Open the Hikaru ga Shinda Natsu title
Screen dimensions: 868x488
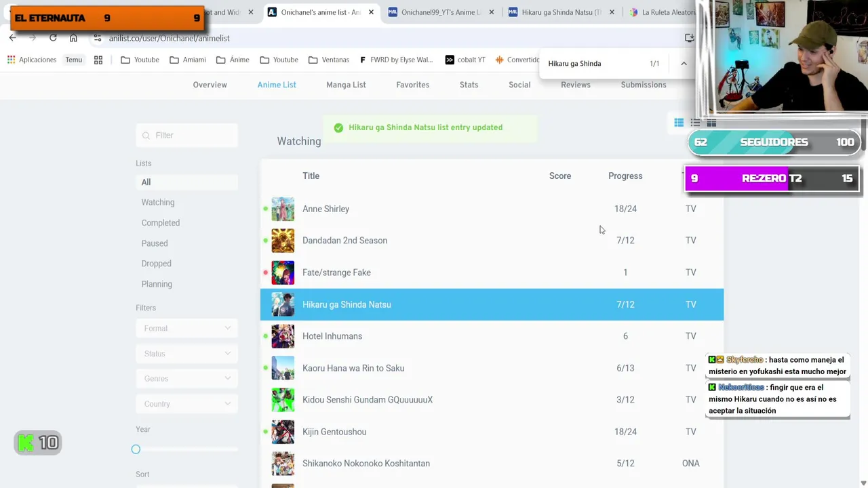[347, 304]
